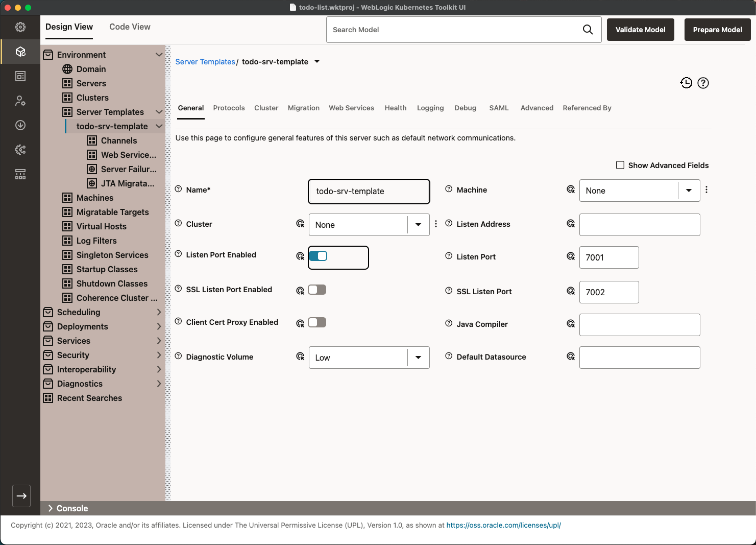This screenshot has width=756, height=545.
Task: Open more options menu next to Machine
Action: (706, 189)
